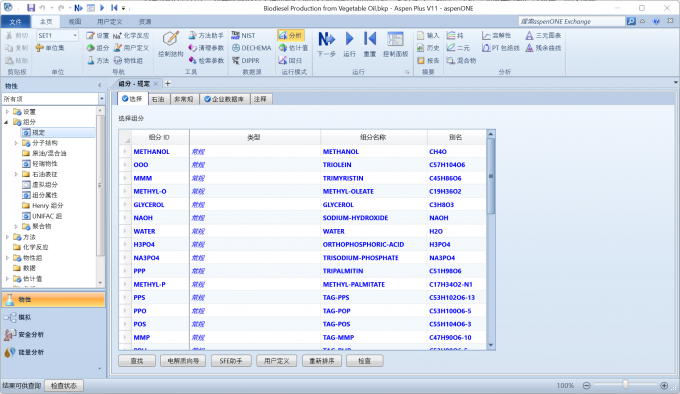680x394 pixels.
Task: Open the Report (报告) summary
Action: [428, 61]
